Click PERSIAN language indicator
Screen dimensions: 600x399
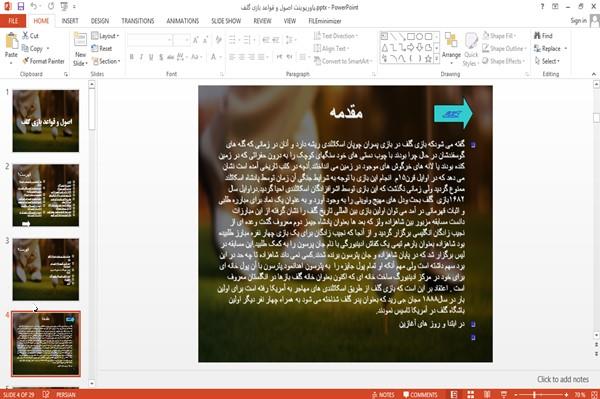66,394
